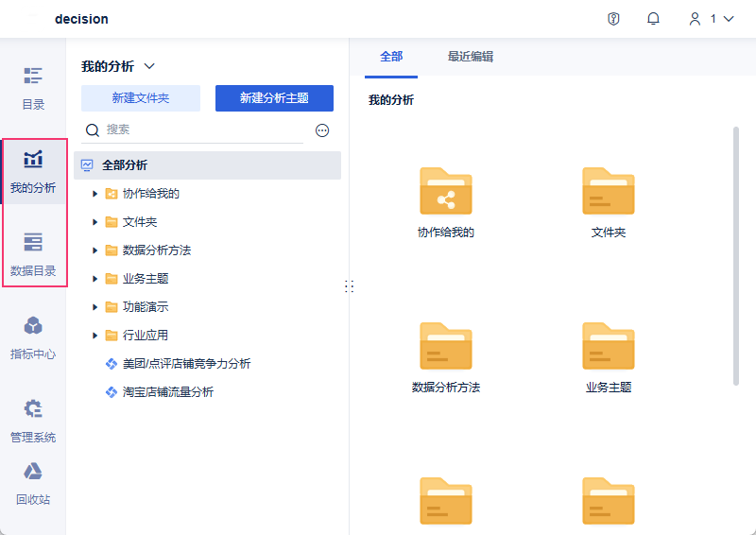
Task: Open the more options ellipsis icon
Action: coord(322,130)
